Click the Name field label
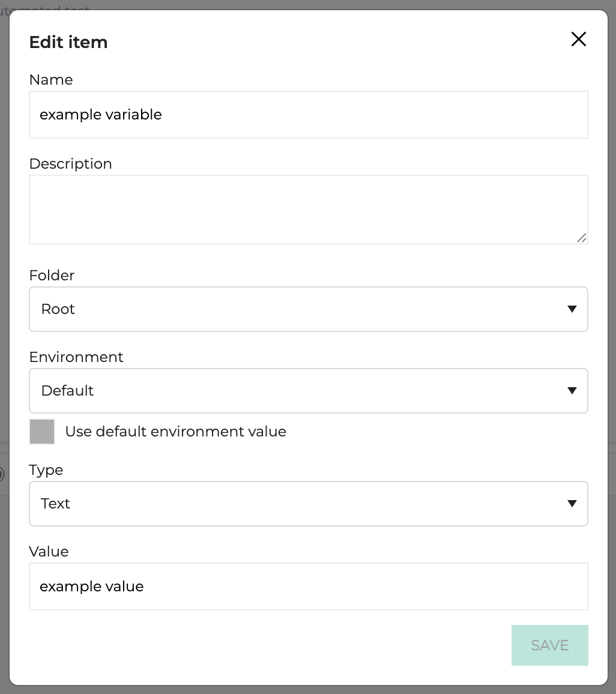 [x=51, y=80]
